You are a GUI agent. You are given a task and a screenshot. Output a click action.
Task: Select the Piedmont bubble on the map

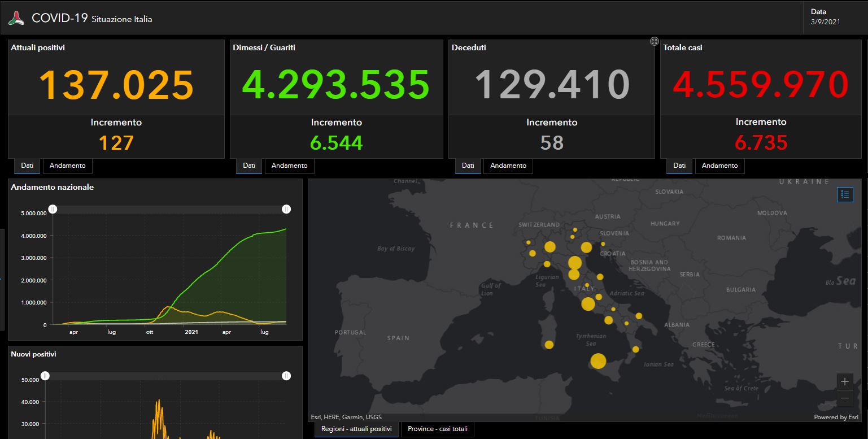point(532,253)
